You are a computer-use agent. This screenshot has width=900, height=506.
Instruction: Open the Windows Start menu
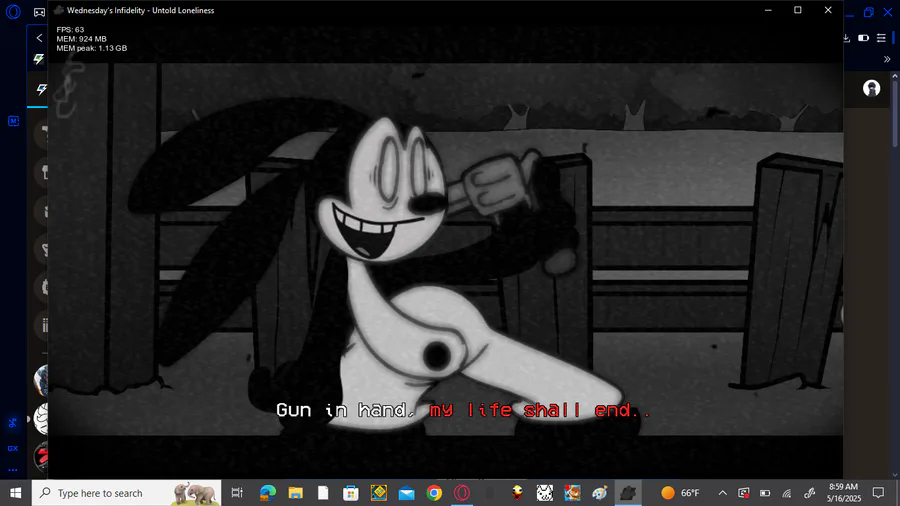point(15,493)
